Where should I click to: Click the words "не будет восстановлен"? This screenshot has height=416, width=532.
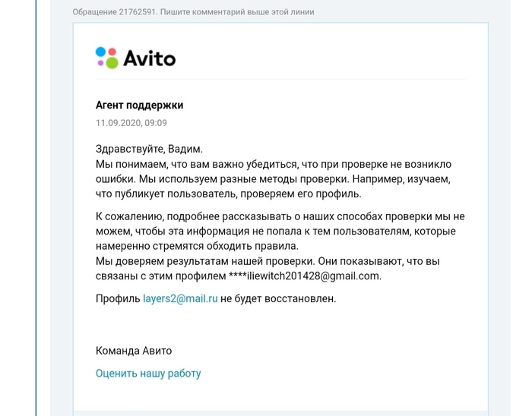tap(278, 298)
